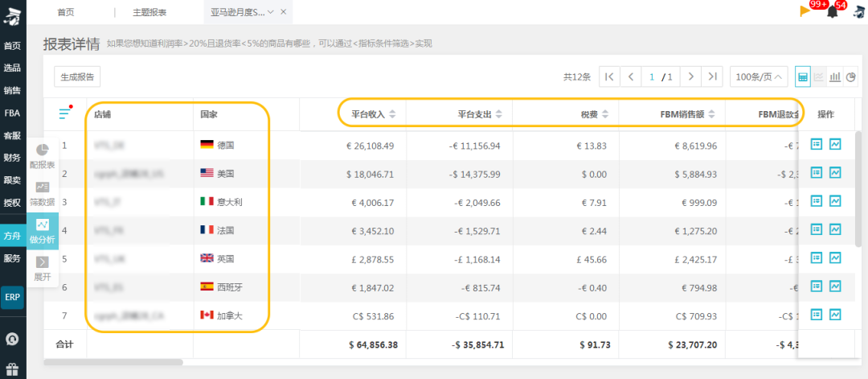The image size is (868, 379).
Task: Open detail list icon for 美国 row
Action: [816, 172]
